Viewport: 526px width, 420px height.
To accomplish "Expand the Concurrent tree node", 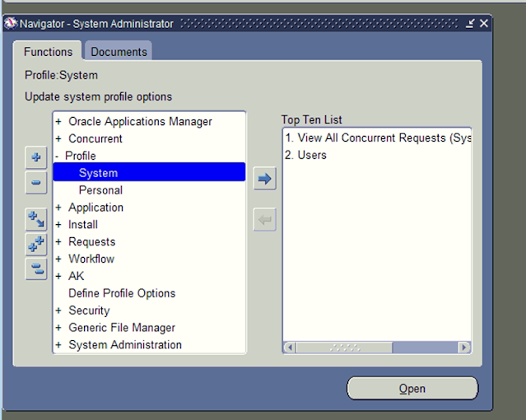I will (x=58, y=139).
